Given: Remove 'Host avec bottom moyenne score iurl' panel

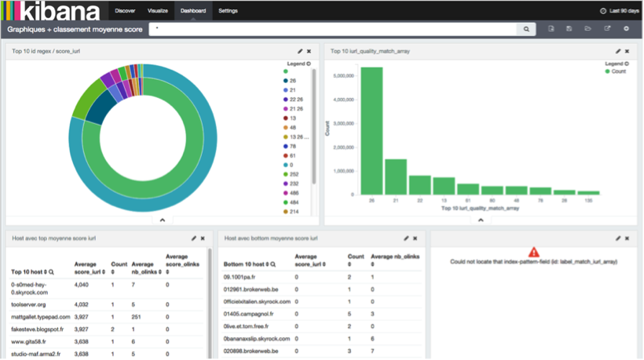Looking at the screenshot, I should pyautogui.click(x=415, y=238).
